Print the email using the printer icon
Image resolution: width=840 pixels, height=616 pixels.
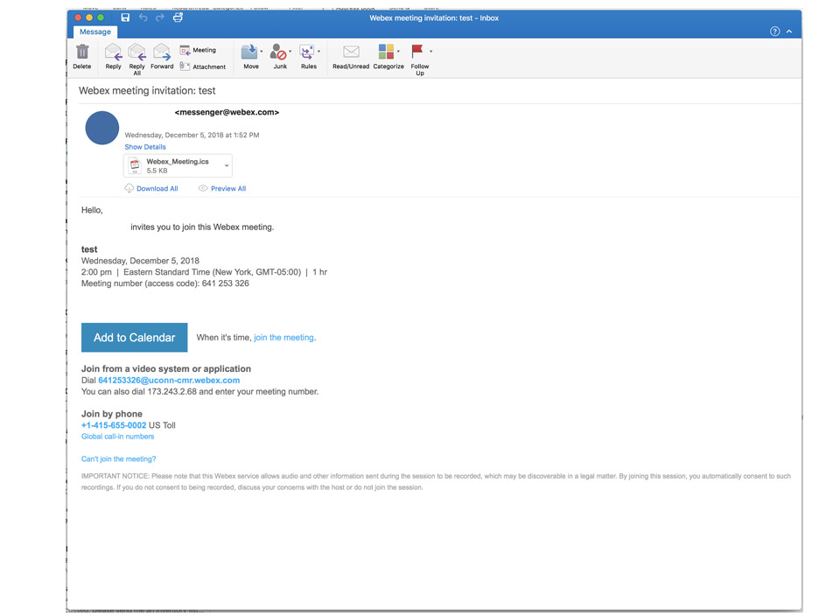tap(178, 17)
